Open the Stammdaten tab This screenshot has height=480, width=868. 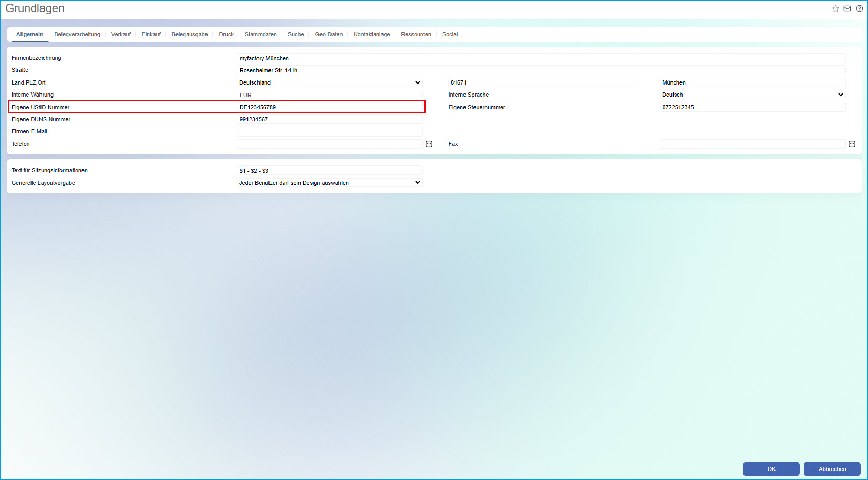point(261,34)
